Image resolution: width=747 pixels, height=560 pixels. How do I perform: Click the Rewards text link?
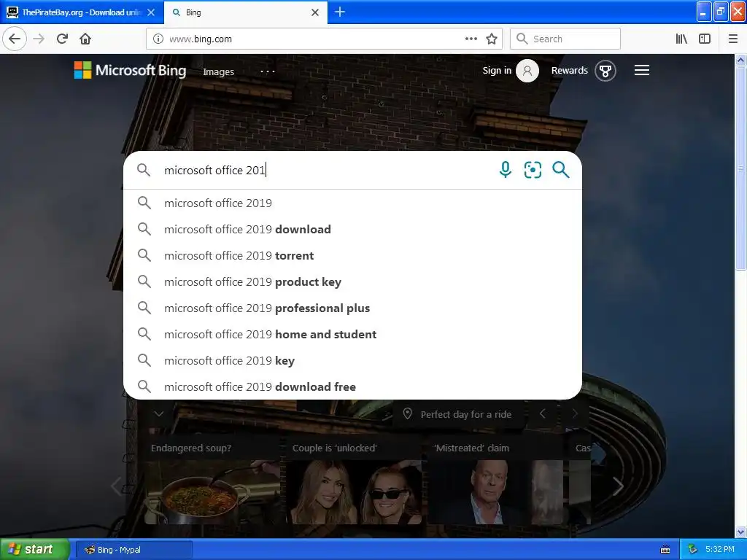[x=569, y=71]
